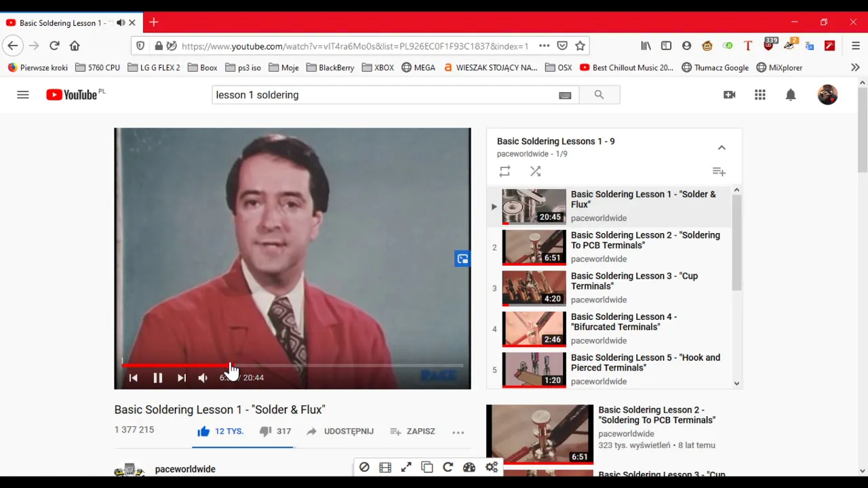This screenshot has width=868, height=488.
Task: Click the block (no-entry) extension toolbar icon
Action: click(x=364, y=467)
